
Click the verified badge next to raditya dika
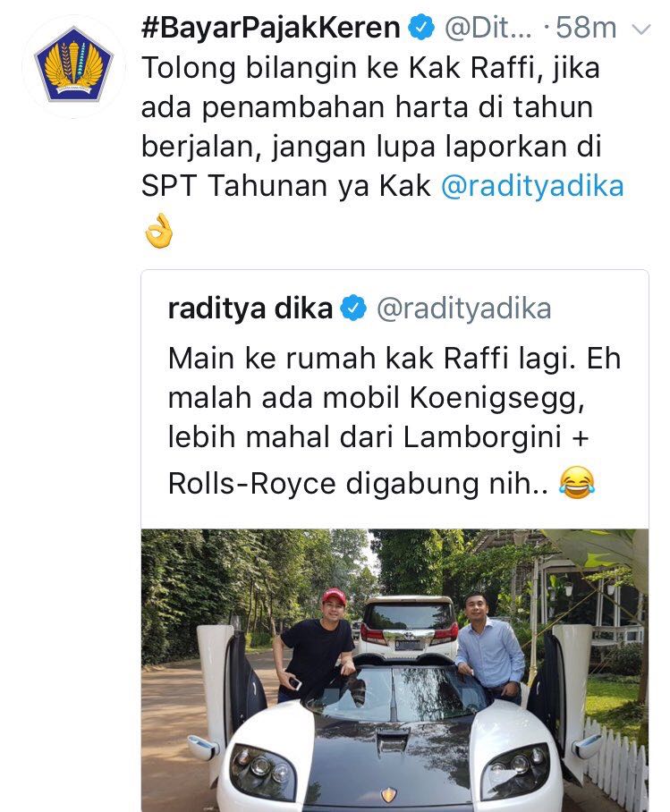coord(353,309)
